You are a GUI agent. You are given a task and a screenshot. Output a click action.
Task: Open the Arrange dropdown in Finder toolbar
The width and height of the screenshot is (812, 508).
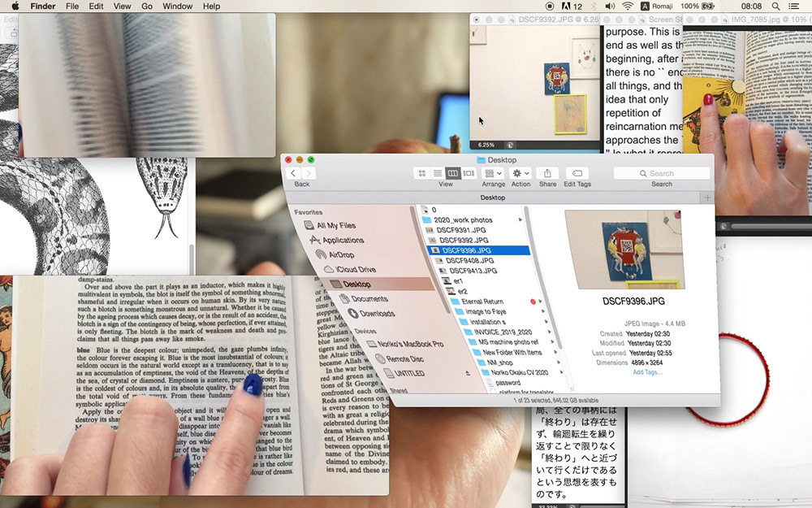493,173
